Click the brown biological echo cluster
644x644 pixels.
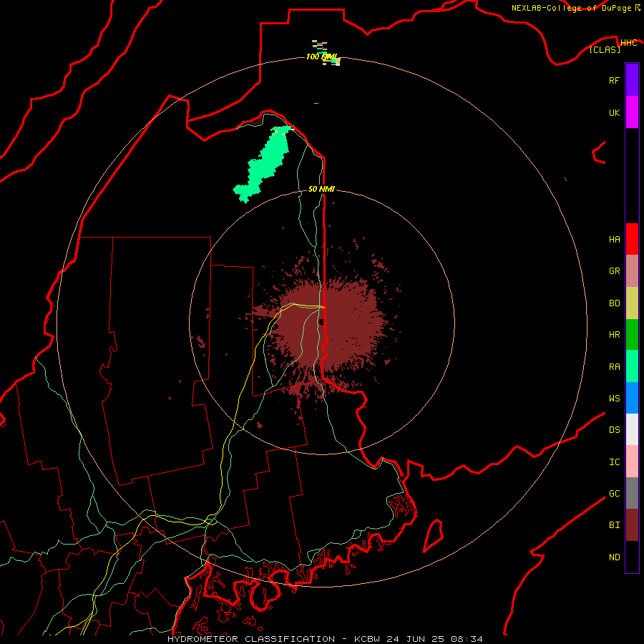click(x=328, y=326)
